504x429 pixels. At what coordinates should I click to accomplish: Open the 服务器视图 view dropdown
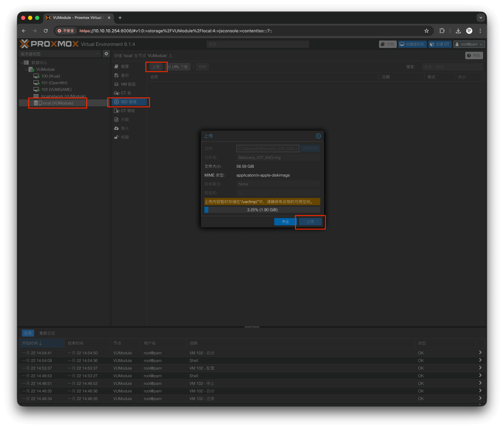tap(97, 54)
